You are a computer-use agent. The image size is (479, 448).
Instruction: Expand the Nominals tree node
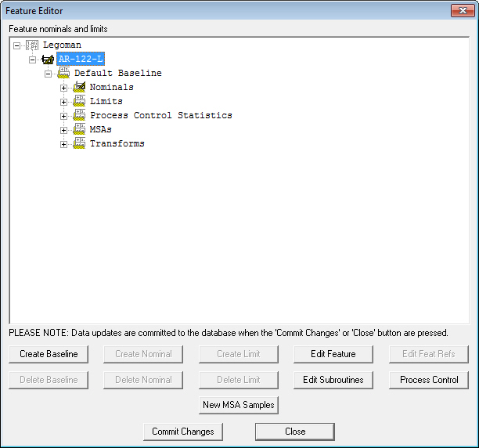[x=64, y=88]
